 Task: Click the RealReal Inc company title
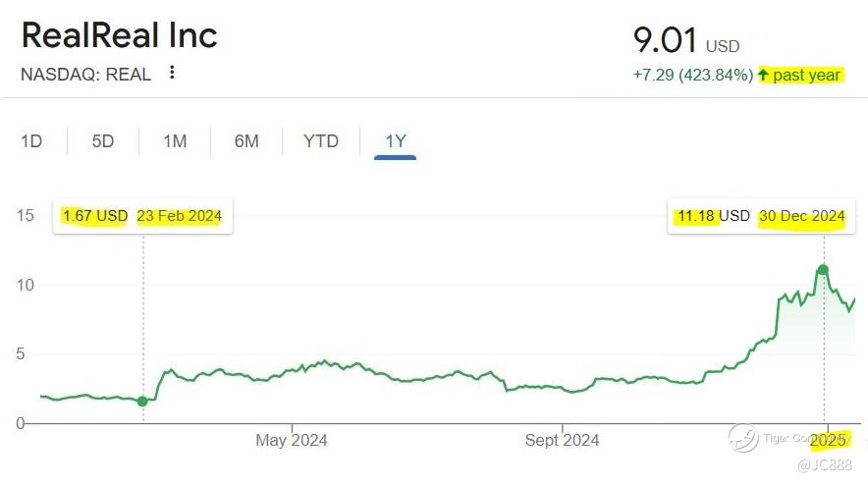(x=120, y=35)
